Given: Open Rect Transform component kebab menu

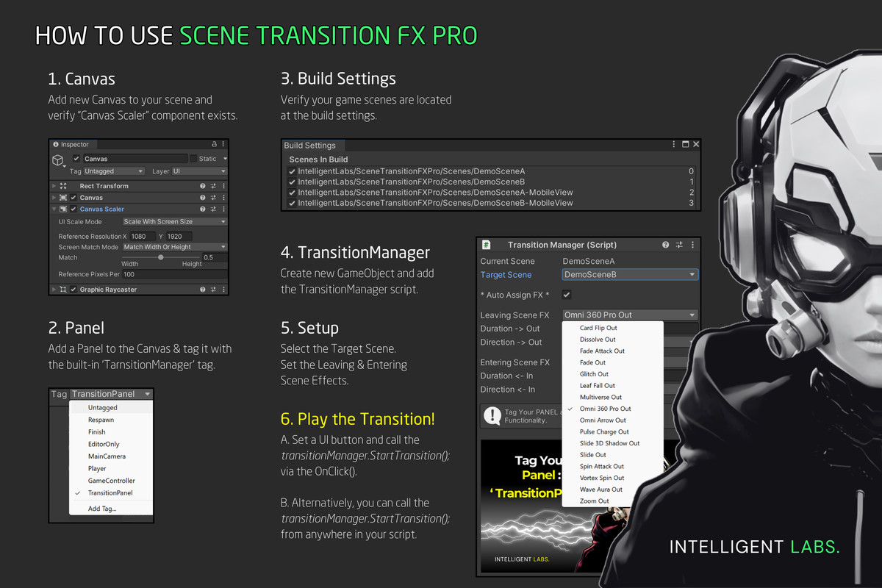Looking at the screenshot, I should point(223,186).
